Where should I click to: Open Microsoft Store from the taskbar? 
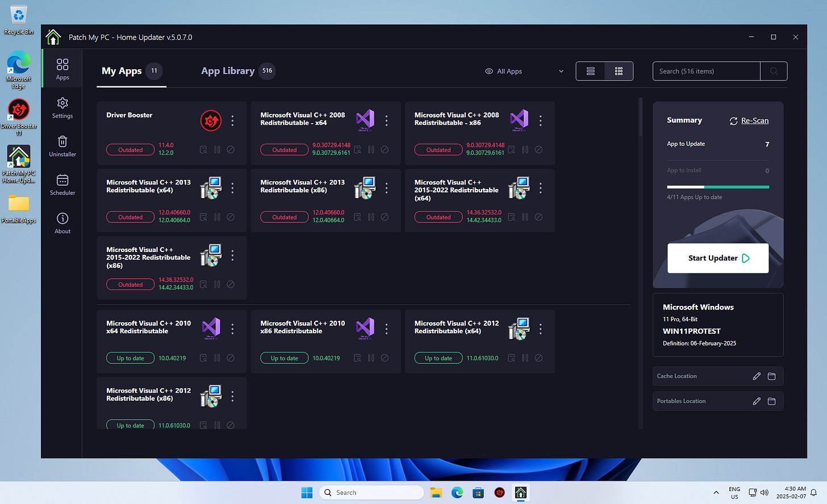(x=478, y=493)
